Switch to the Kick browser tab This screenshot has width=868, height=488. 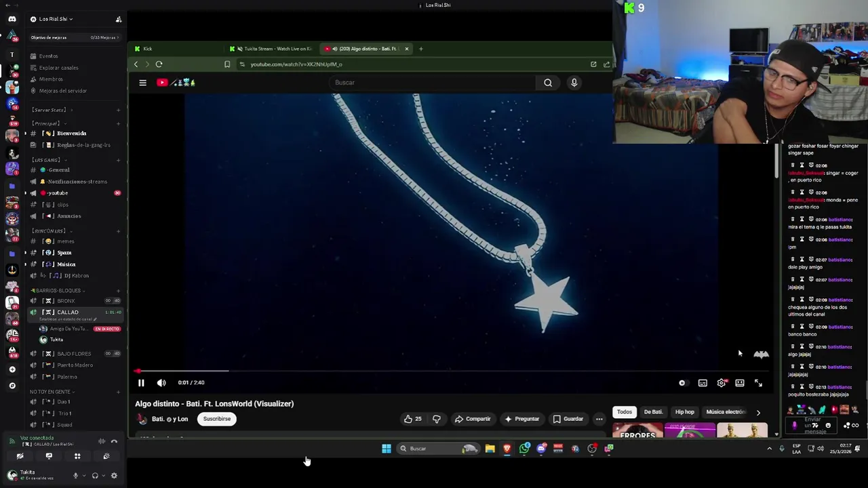(176, 49)
